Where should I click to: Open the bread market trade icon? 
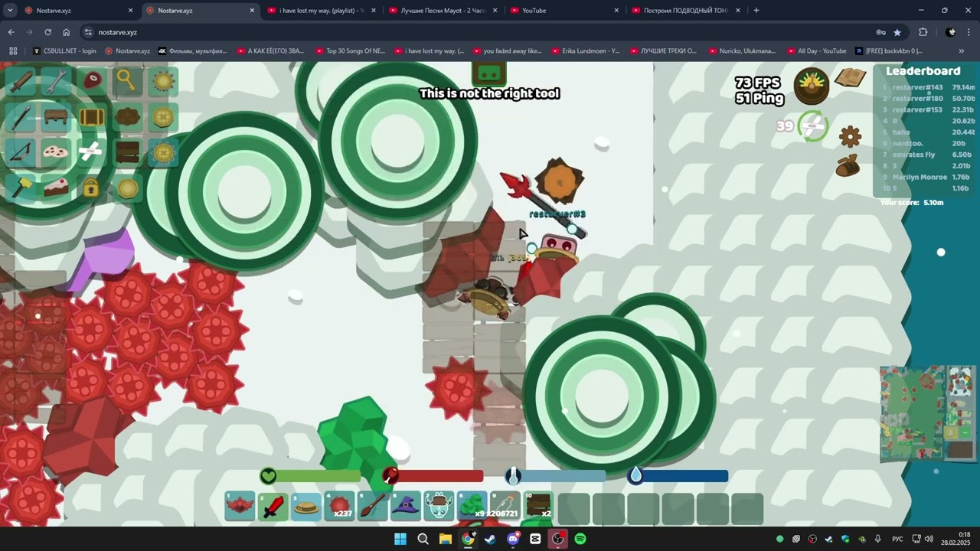(x=848, y=166)
